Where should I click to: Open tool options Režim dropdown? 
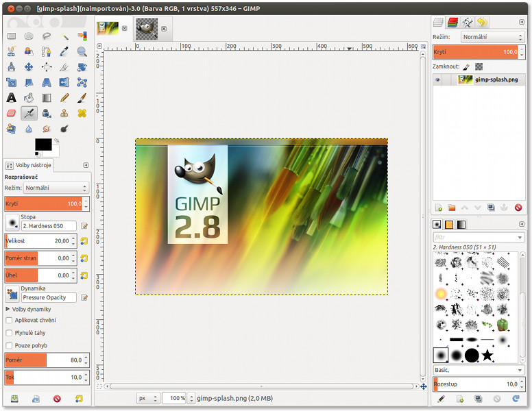(x=56, y=188)
